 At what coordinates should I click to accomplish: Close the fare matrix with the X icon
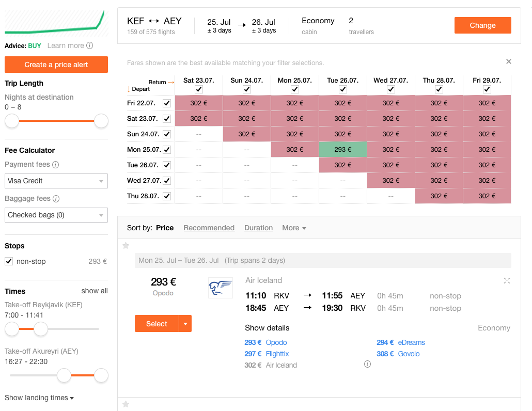pos(509,61)
